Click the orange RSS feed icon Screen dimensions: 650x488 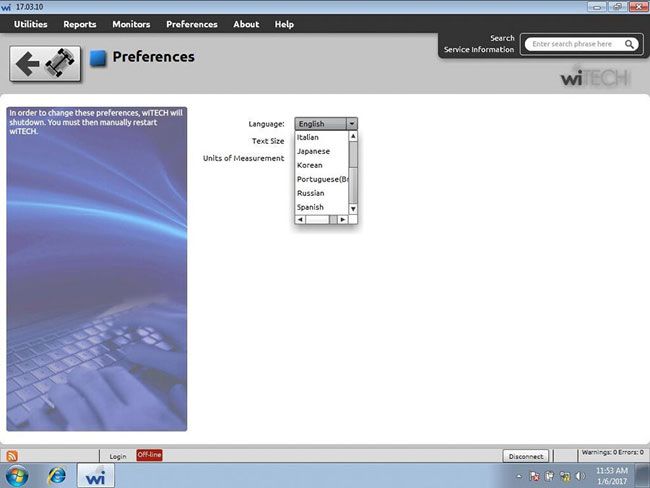click(x=12, y=456)
